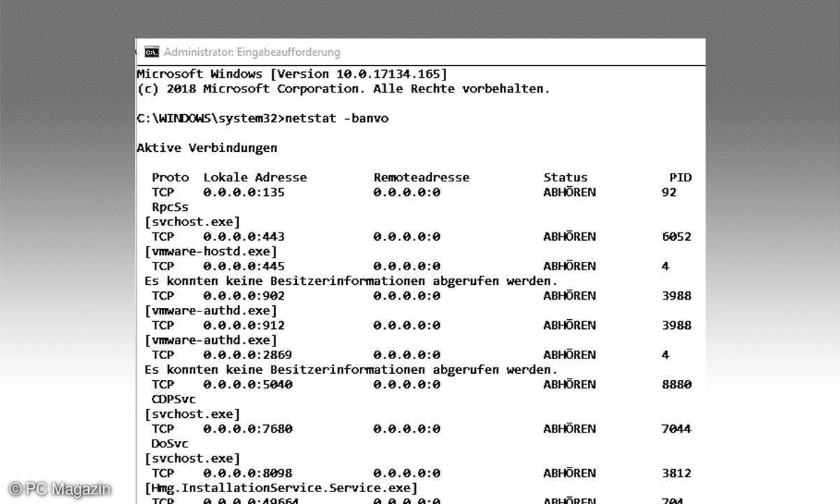
Task: Click PID value 7044
Action: click(676, 428)
